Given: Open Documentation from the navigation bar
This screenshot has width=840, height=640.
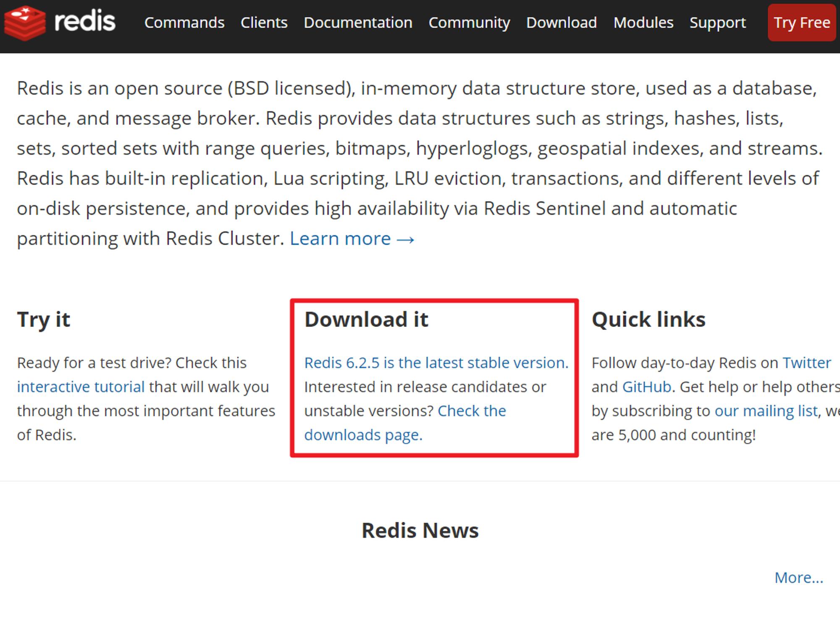Looking at the screenshot, I should click(x=358, y=23).
